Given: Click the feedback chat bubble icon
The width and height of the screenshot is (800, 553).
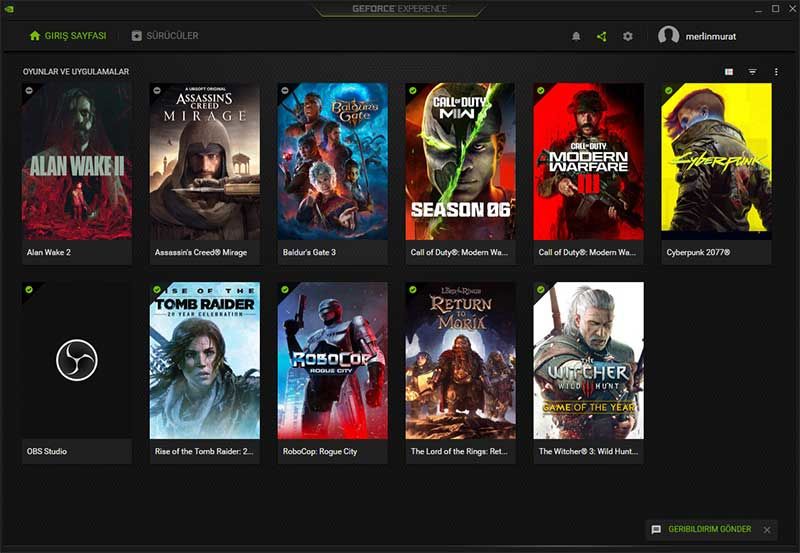Looking at the screenshot, I should 656,530.
